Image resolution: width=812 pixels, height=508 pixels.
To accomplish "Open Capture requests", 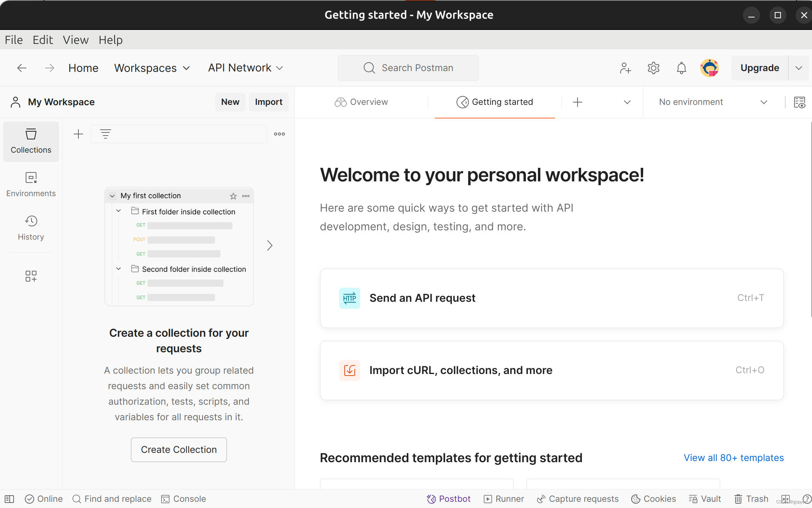I will tap(578, 499).
